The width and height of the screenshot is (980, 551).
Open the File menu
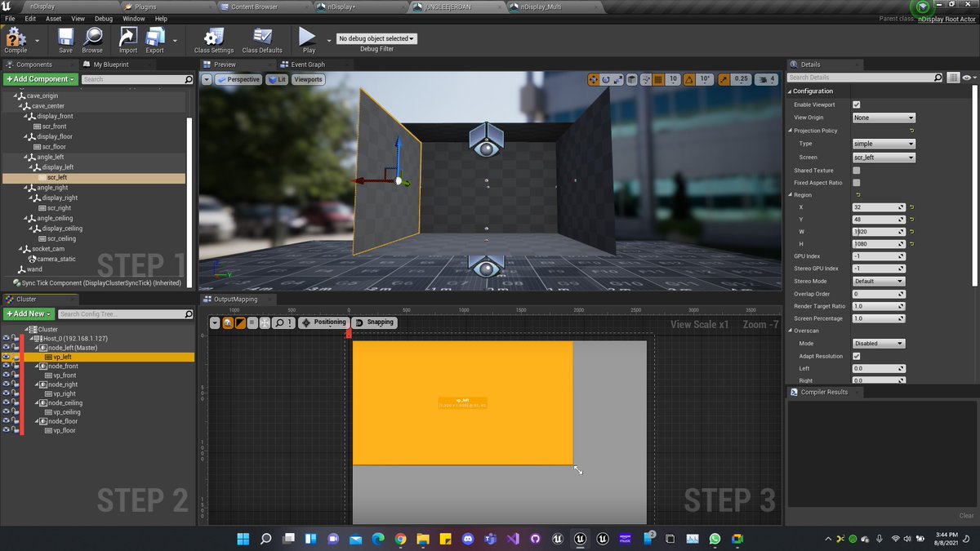click(x=10, y=18)
